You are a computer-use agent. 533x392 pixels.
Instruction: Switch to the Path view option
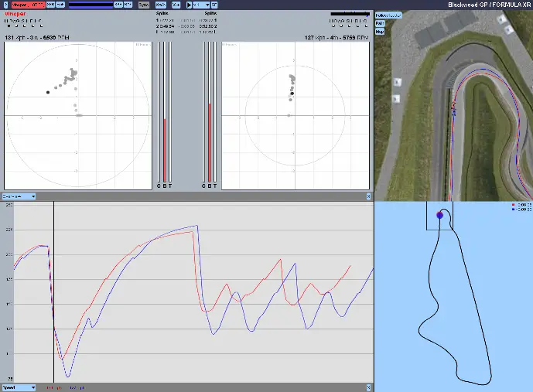(x=381, y=23)
